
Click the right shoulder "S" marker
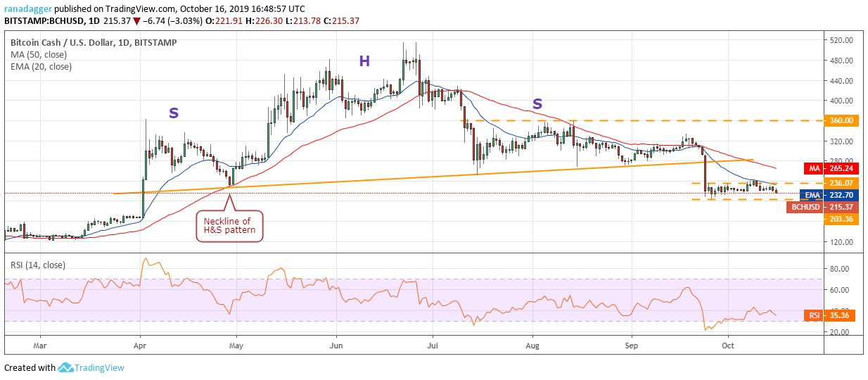pos(537,104)
